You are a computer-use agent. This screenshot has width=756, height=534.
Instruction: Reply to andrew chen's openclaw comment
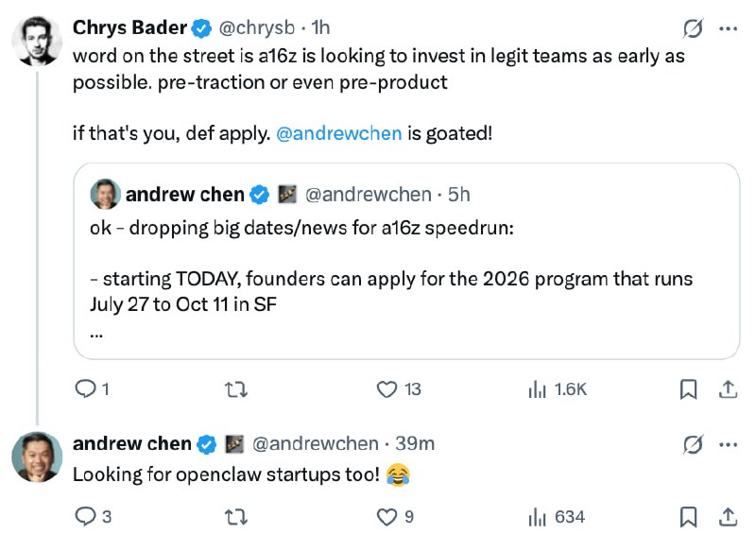point(86,516)
